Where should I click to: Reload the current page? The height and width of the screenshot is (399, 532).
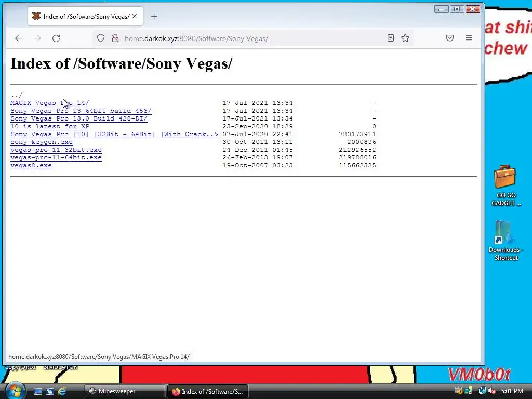click(56, 38)
